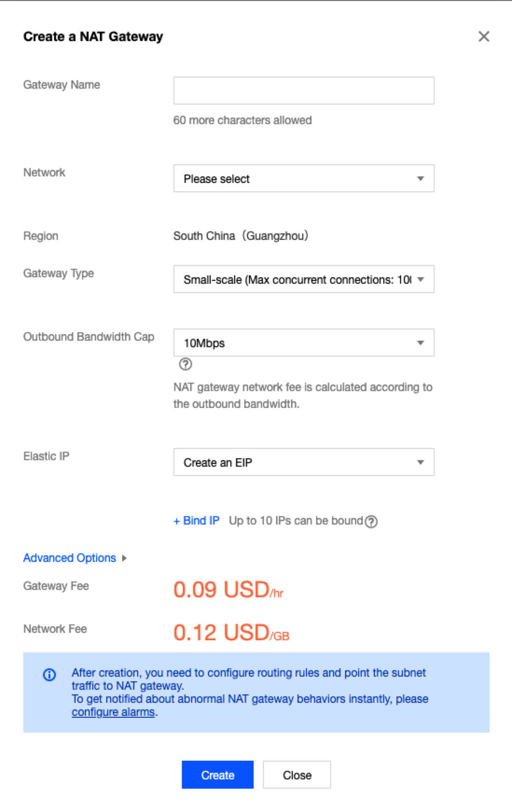Screen dimensions: 512x812
Task: Click the info icon in the blue notice
Action: (x=49, y=674)
